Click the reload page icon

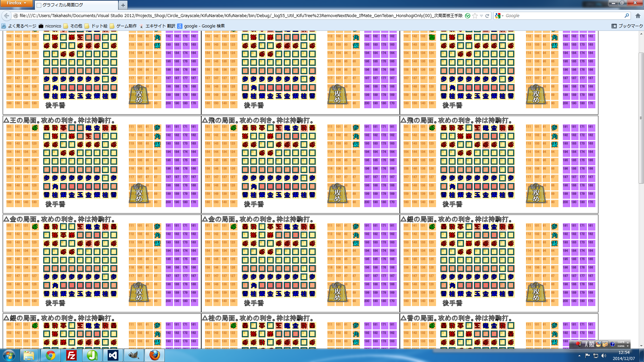(487, 16)
